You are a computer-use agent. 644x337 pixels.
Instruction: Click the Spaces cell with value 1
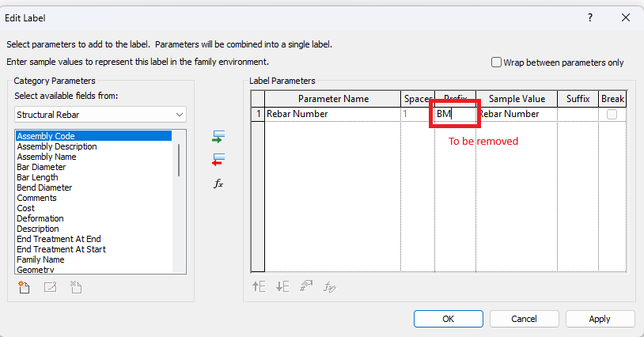(417, 114)
